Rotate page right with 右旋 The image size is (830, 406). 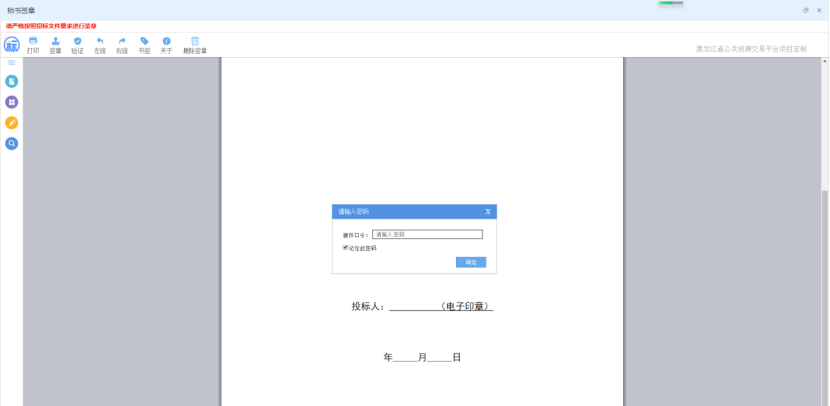coord(122,44)
